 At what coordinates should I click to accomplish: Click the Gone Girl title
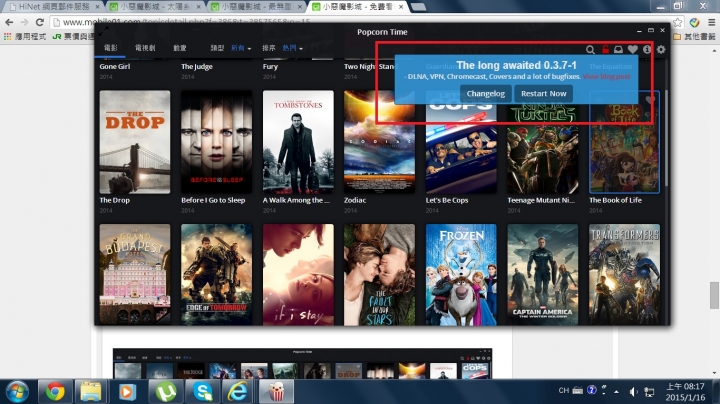click(x=115, y=67)
